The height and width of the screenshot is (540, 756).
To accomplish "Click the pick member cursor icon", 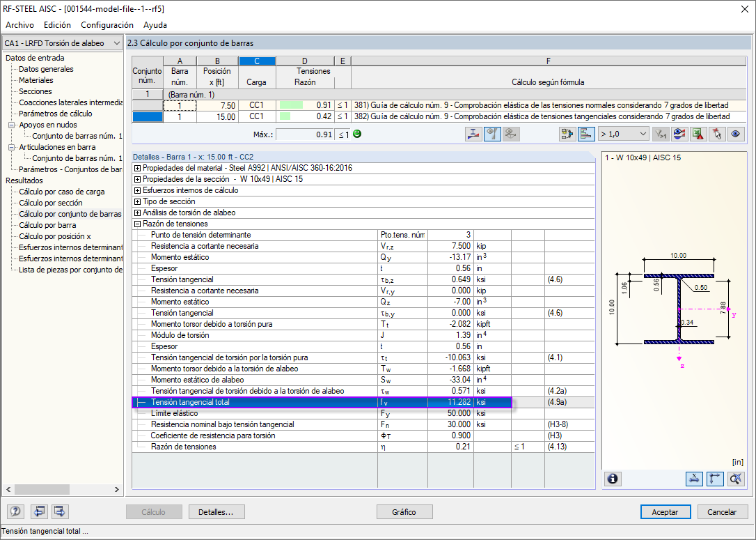I will pyautogui.click(x=716, y=134).
